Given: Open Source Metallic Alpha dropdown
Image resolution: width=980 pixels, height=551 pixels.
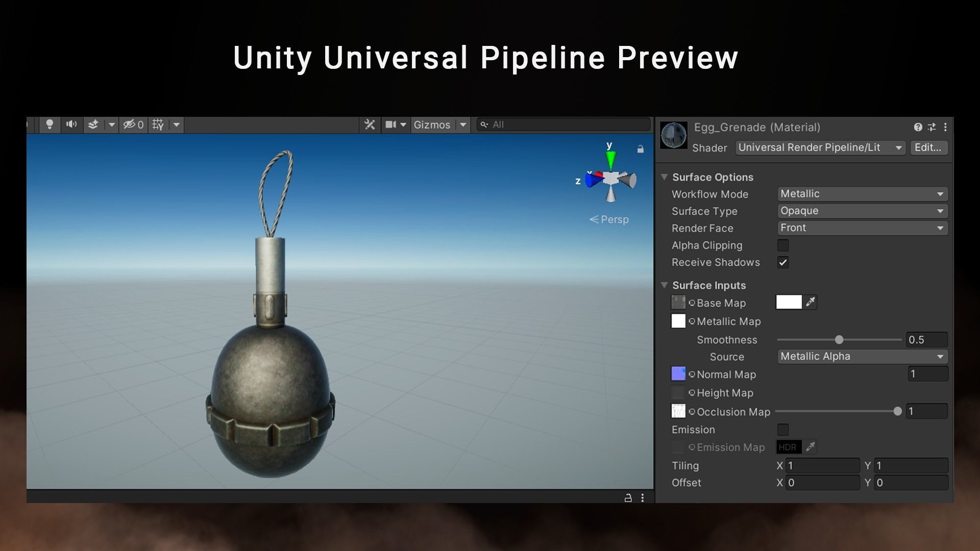Looking at the screenshot, I should 863,357.
